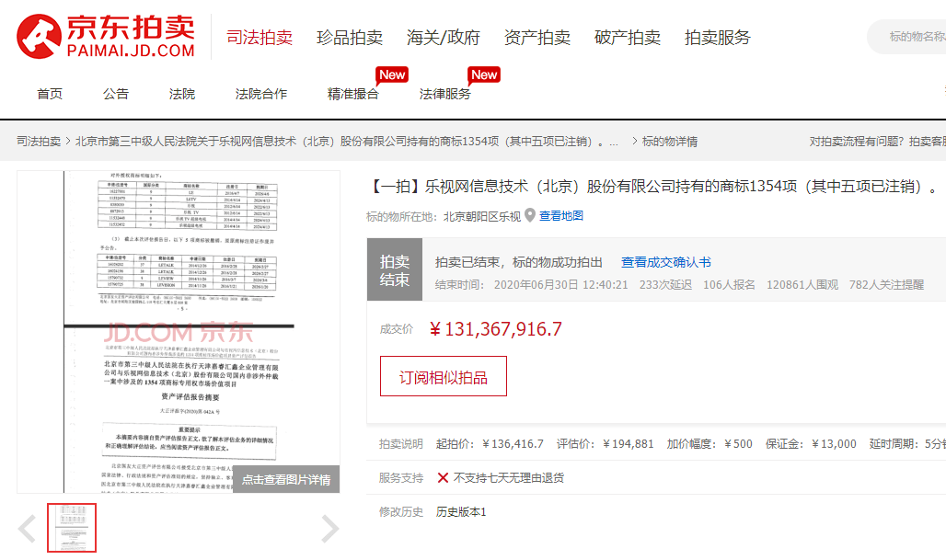Image resolution: width=946 pixels, height=560 pixels.
Task: Select the red-bordered document thumbnail
Action: (72, 528)
